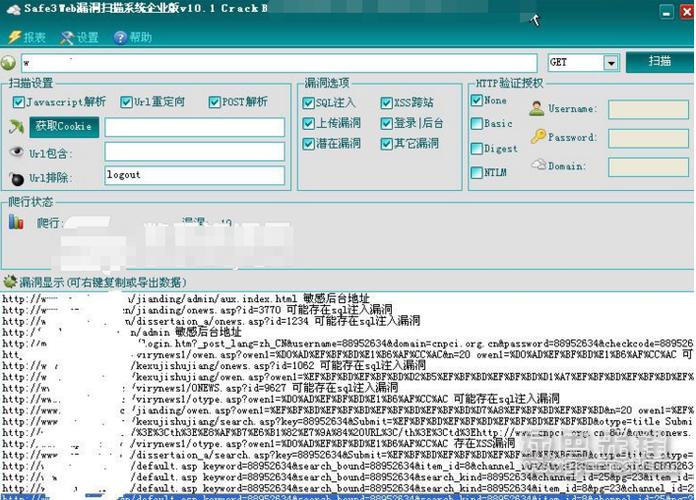
Task: Enable NTLM authentication checkbox
Action: coord(476,172)
